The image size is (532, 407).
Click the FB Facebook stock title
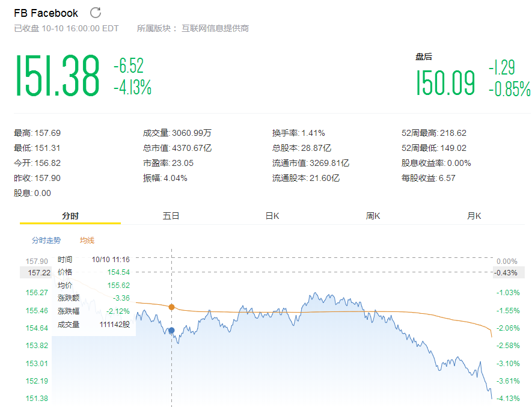46,13
